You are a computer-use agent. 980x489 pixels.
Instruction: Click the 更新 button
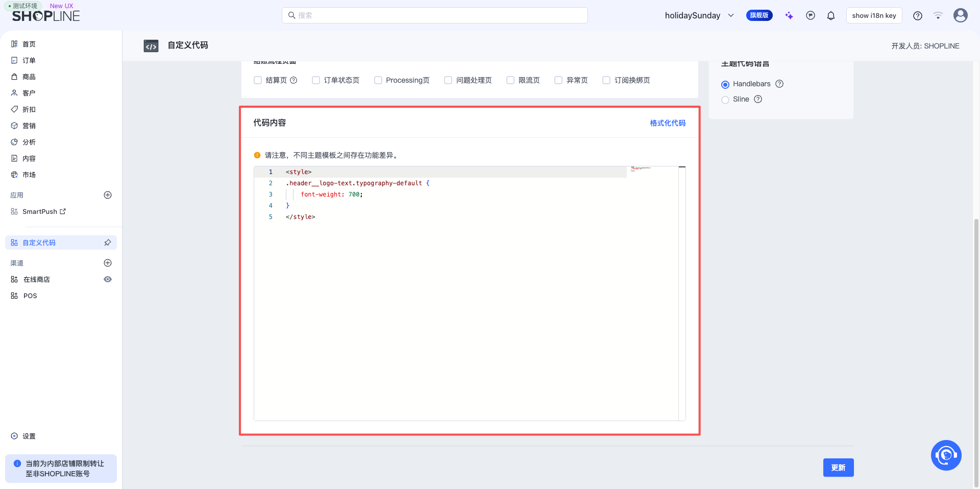838,468
